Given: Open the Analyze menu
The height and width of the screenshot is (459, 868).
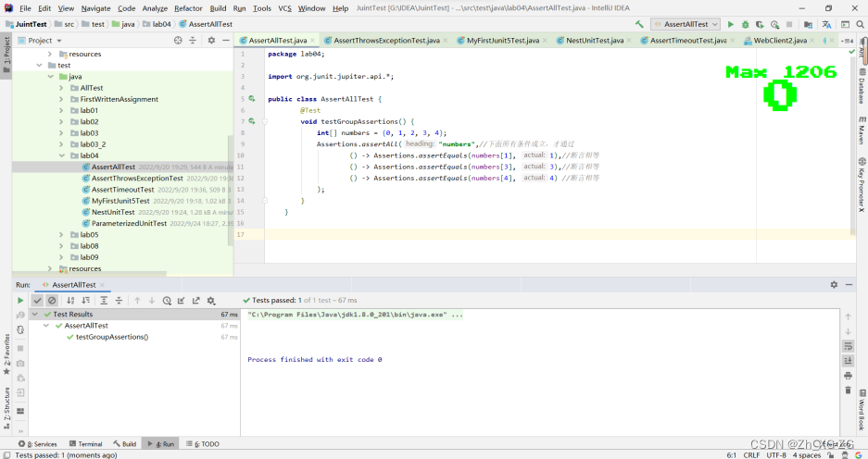Looking at the screenshot, I should pyautogui.click(x=155, y=8).
